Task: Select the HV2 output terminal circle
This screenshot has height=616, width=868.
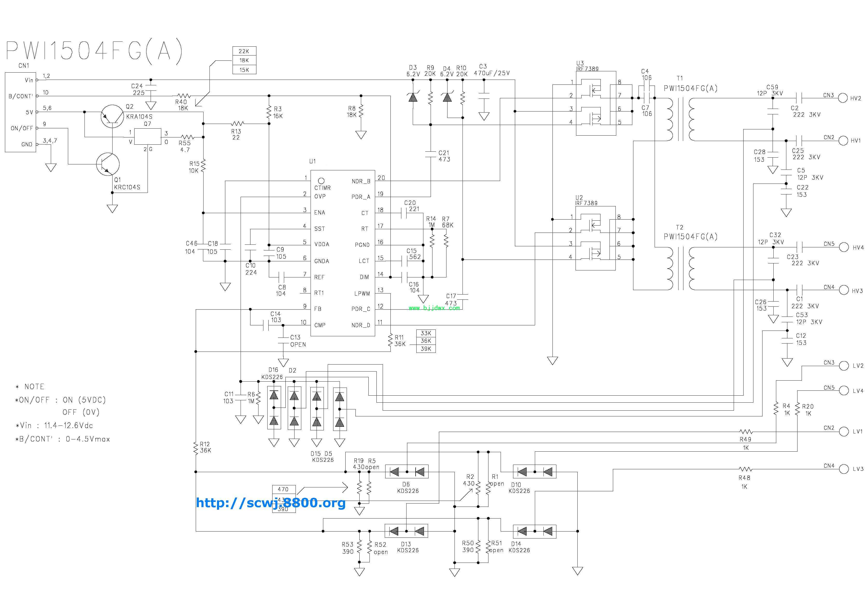Action: (843, 98)
